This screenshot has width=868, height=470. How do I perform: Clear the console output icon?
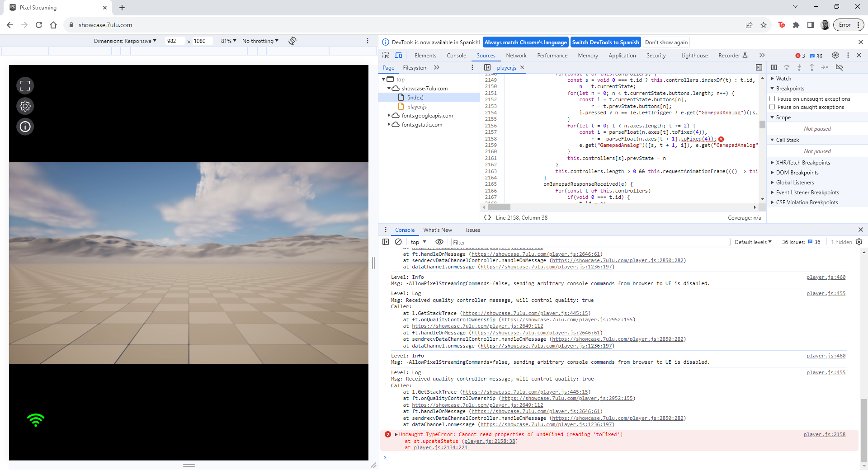pos(399,242)
